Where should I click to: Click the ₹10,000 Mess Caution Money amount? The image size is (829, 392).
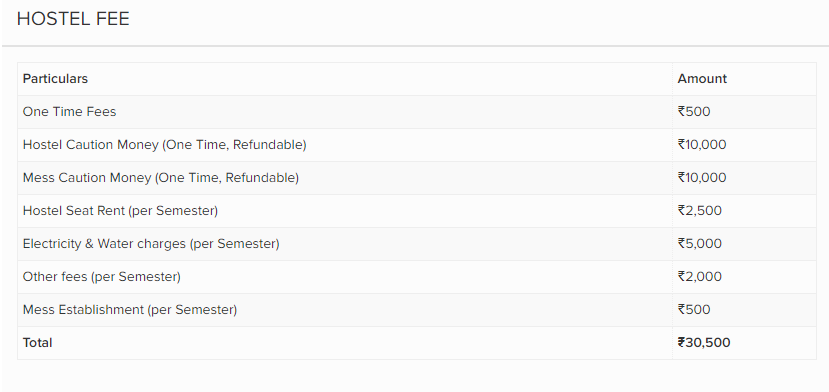tap(702, 178)
